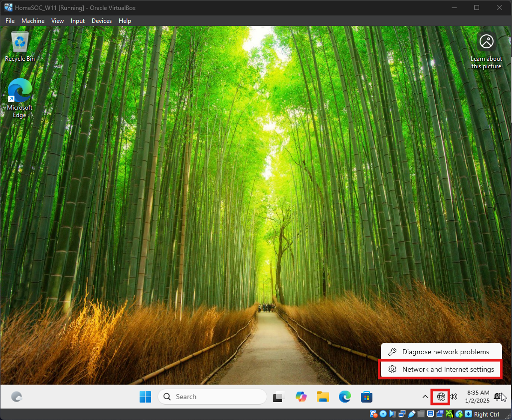Select the Recycle Bin desktop icon
The width and height of the screenshot is (512, 420).
20,46
